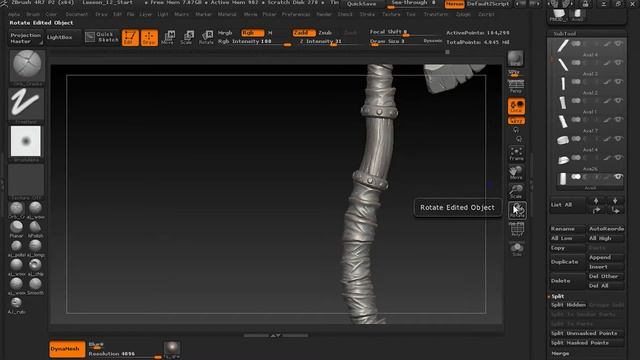
Task: Toggle the M material mode
Action: point(270,33)
